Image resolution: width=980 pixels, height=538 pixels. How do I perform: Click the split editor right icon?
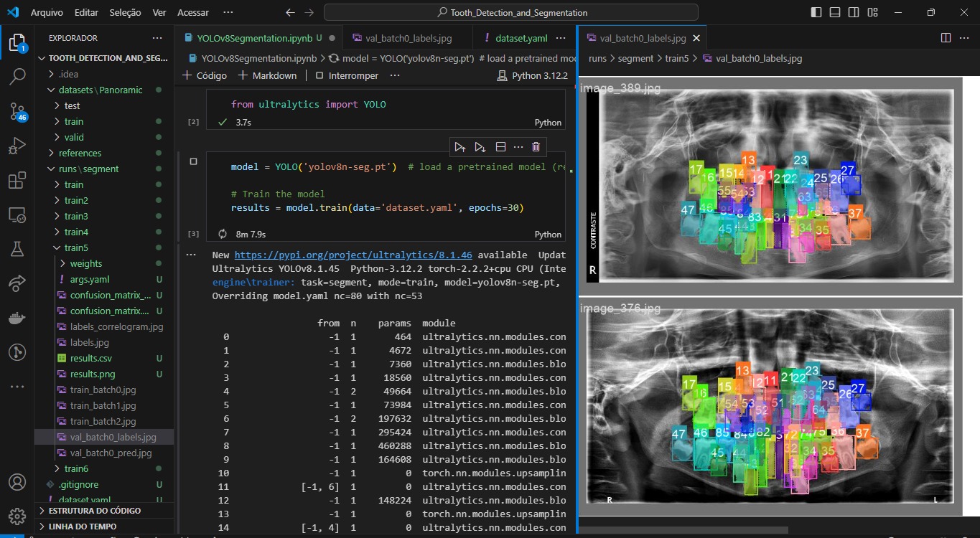pyautogui.click(x=946, y=38)
